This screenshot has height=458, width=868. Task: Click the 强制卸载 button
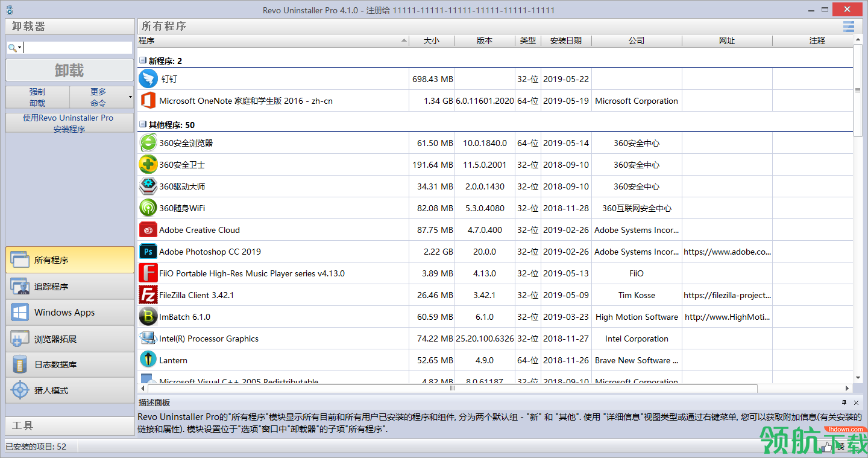[37, 97]
